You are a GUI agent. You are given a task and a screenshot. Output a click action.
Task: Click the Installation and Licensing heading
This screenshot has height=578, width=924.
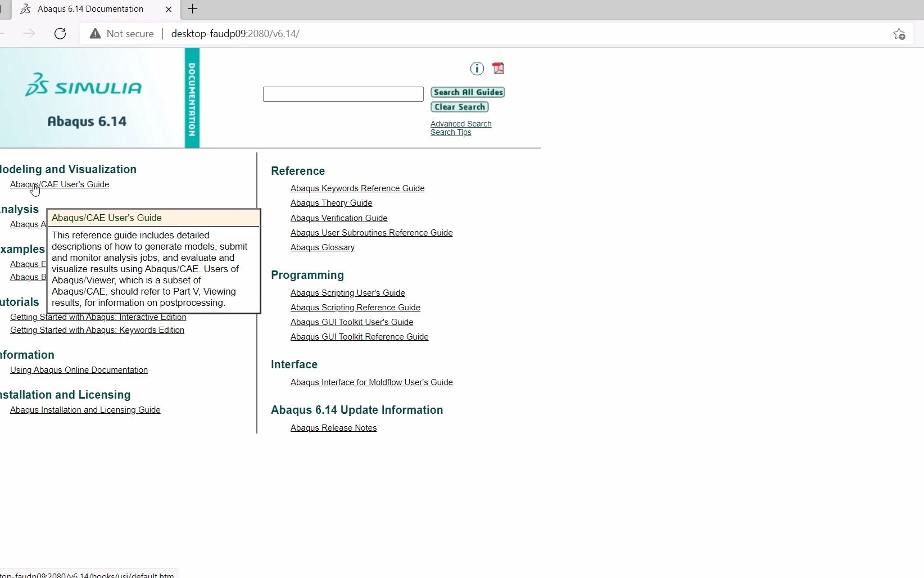pos(65,395)
